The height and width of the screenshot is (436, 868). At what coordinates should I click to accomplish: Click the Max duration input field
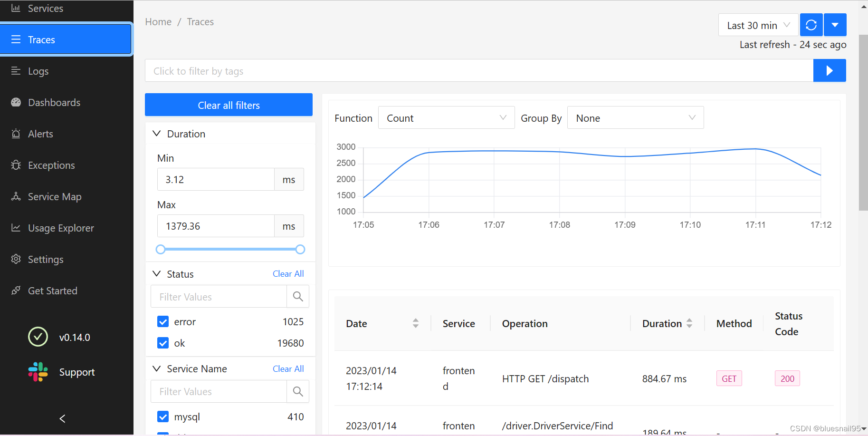click(x=216, y=226)
